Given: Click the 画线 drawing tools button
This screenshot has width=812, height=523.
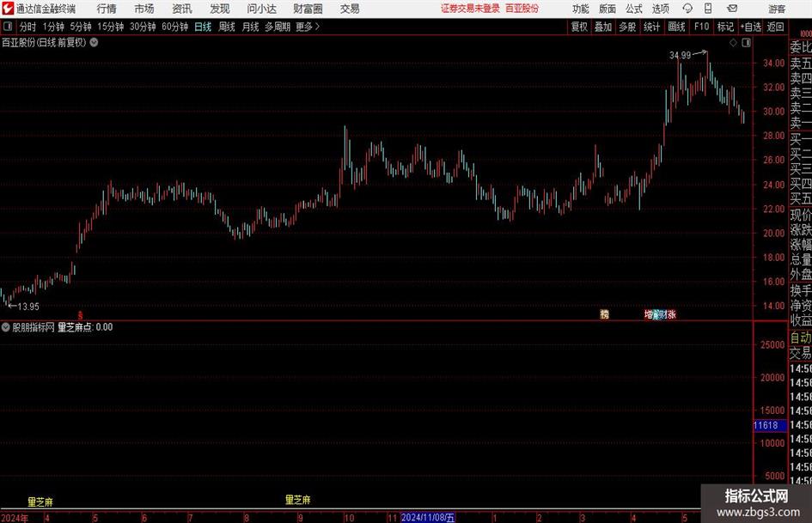Looking at the screenshot, I should pos(676,27).
